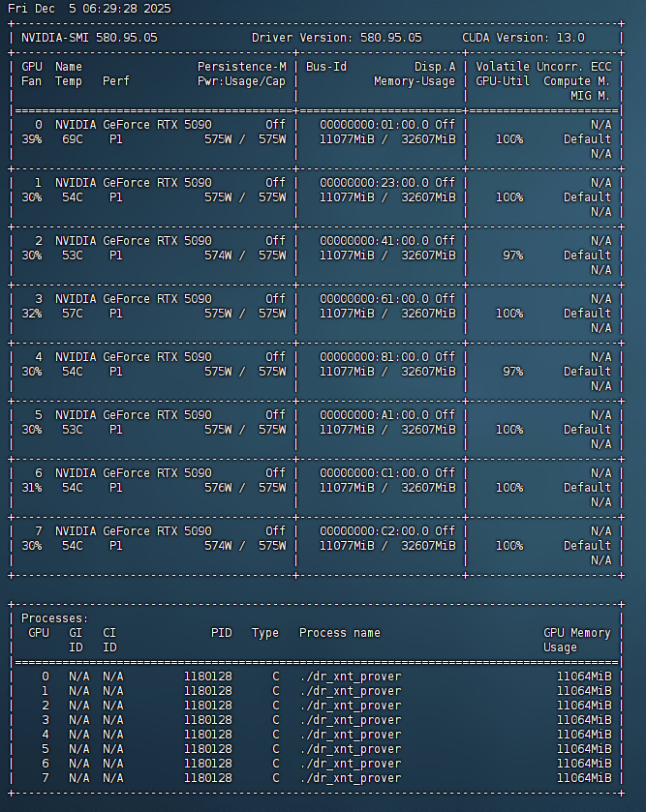The width and height of the screenshot is (646, 812).
Task: Click the Process name column header
Action: coord(340,633)
